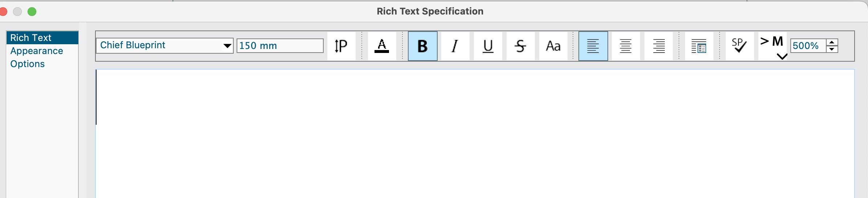Screen dimensions: 868x198
Task: Toggle Italic formatting
Action: pyautogui.click(x=455, y=46)
